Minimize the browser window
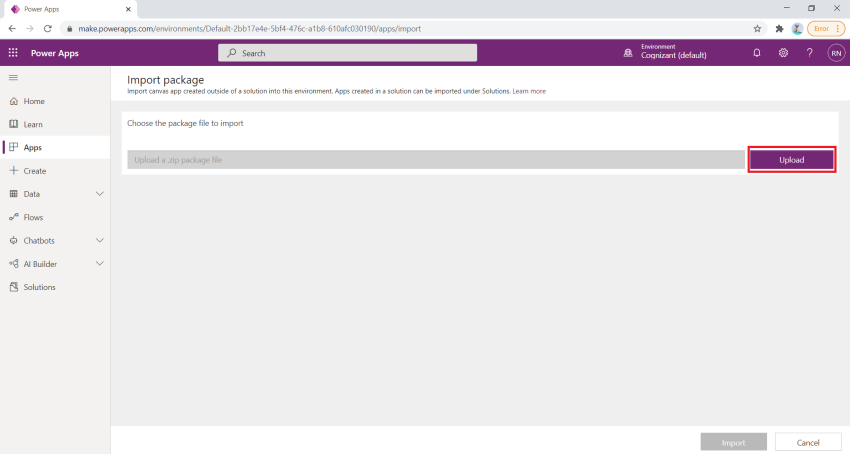850x454 pixels. [x=787, y=8]
